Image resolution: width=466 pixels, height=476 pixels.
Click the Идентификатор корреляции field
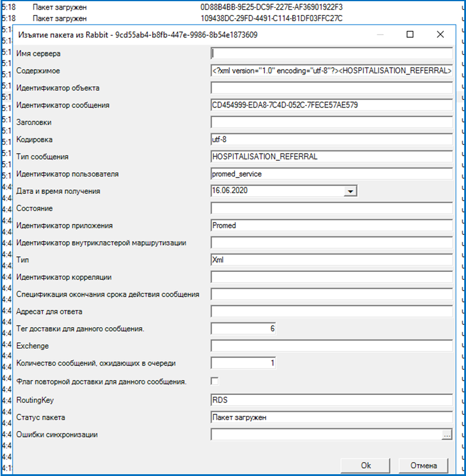coord(332,277)
